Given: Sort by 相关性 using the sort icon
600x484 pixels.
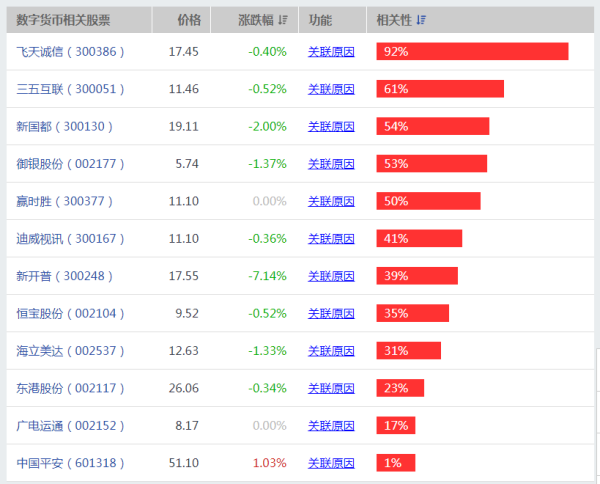Looking at the screenshot, I should coord(421,20).
